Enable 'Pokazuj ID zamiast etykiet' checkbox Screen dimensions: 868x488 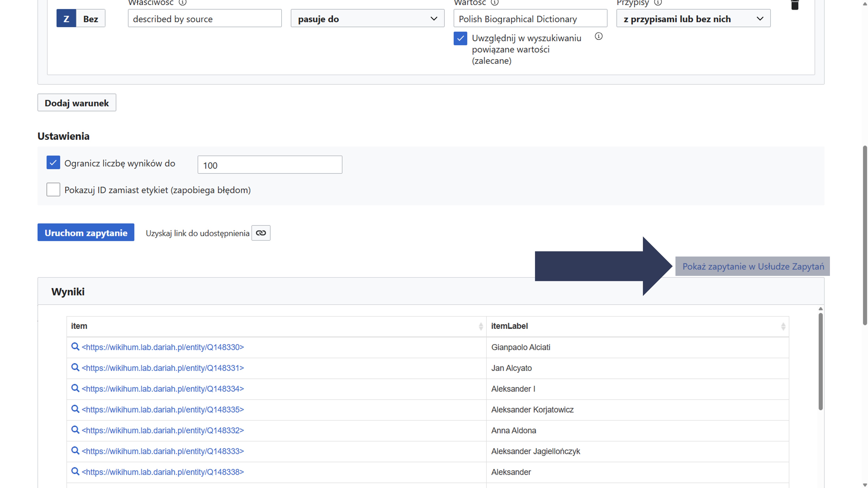(x=53, y=190)
